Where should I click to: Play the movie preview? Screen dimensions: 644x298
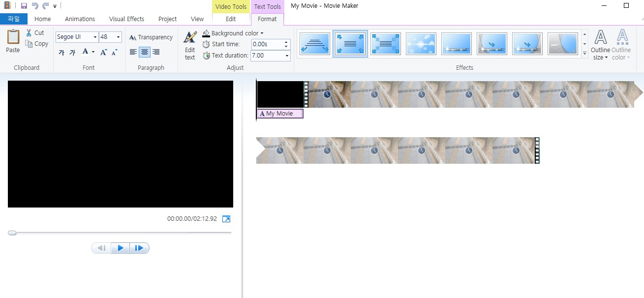click(121, 248)
